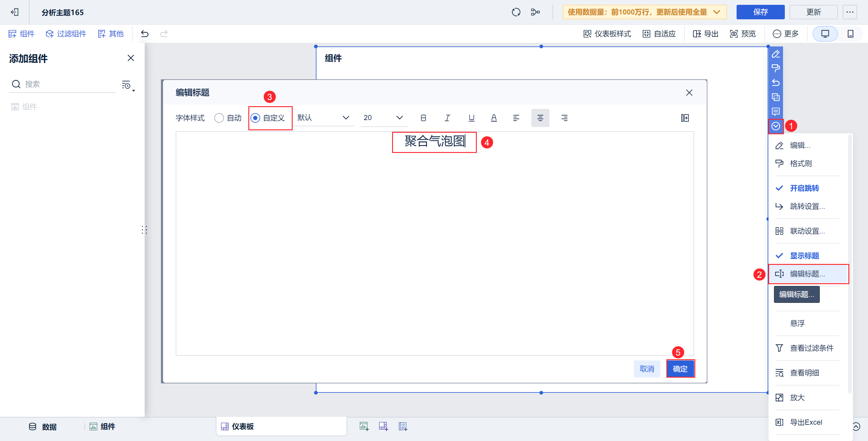
Task: Underline the title text
Action: pos(471,118)
